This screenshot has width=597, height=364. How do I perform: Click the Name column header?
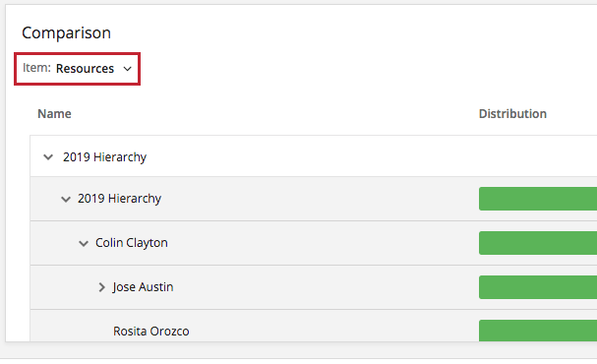tap(54, 114)
